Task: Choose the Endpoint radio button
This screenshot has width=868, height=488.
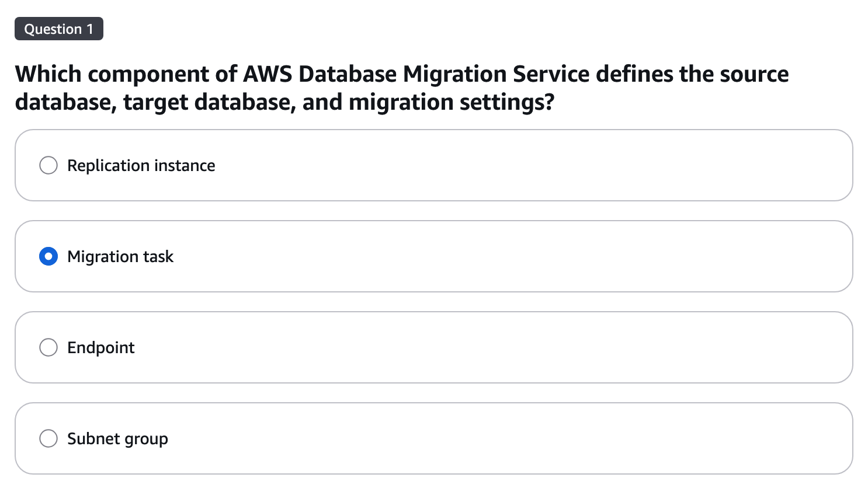Action: tap(48, 347)
